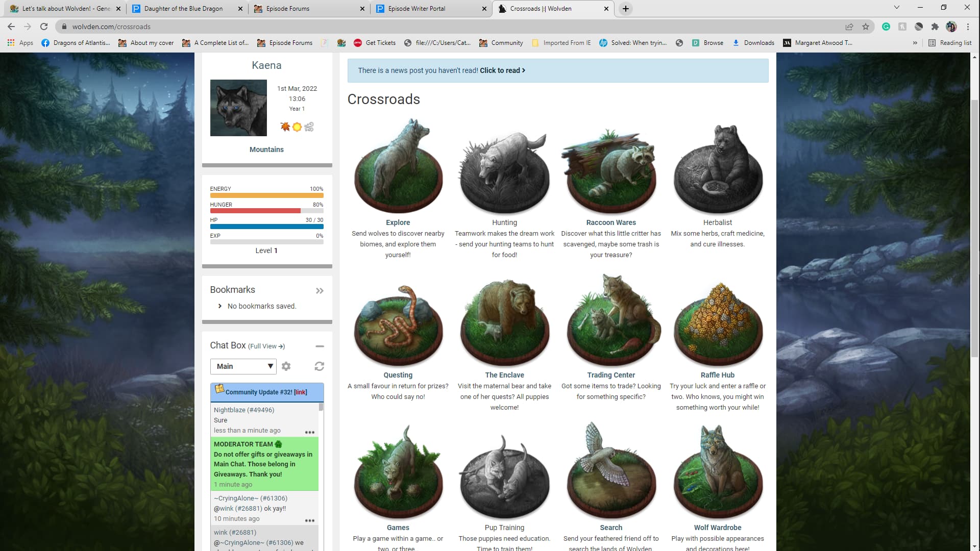Open Downloads bookmark

click(x=753, y=43)
